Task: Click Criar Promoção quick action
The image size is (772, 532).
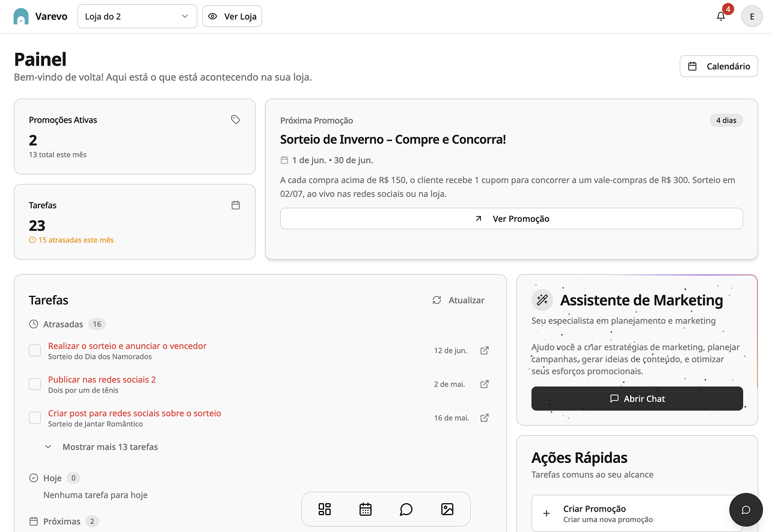Action: tap(637, 513)
